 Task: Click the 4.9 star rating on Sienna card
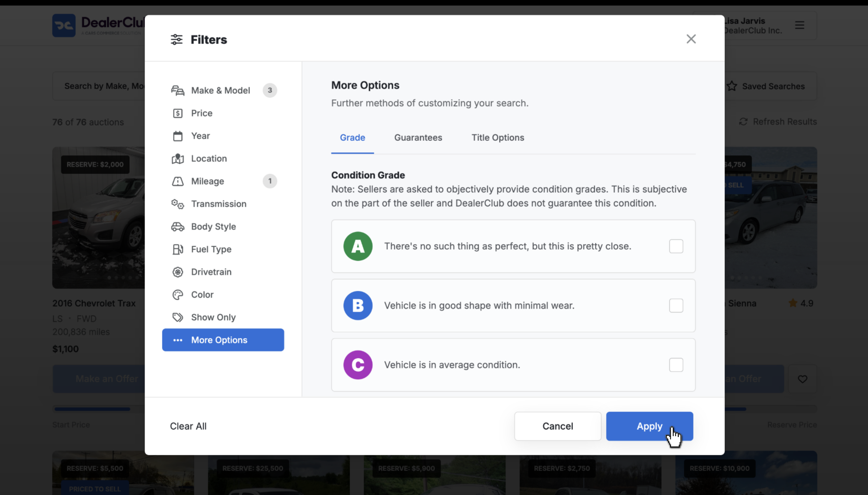click(x=801, y=303)
